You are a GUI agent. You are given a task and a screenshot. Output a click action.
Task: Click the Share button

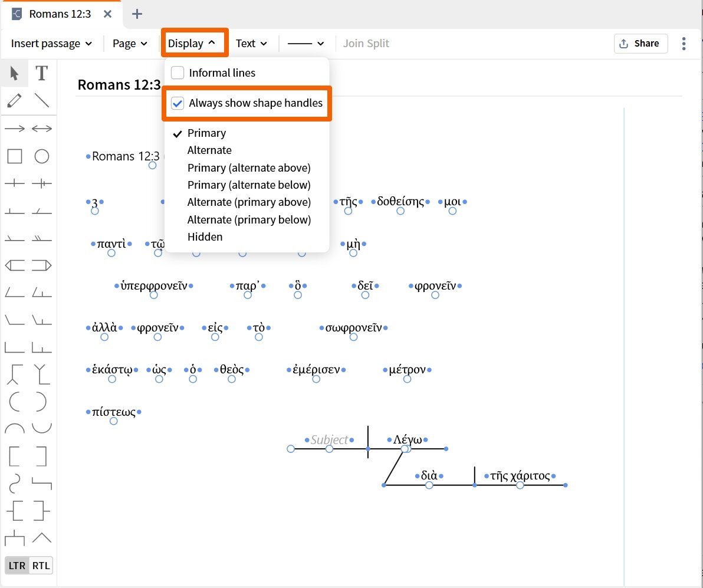(640, 44)
